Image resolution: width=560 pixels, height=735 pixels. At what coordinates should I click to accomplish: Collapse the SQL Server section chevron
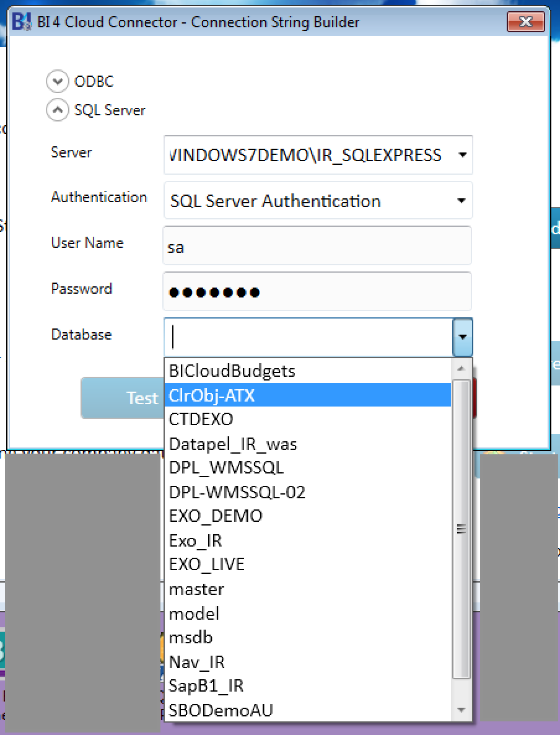coord(57,110)
